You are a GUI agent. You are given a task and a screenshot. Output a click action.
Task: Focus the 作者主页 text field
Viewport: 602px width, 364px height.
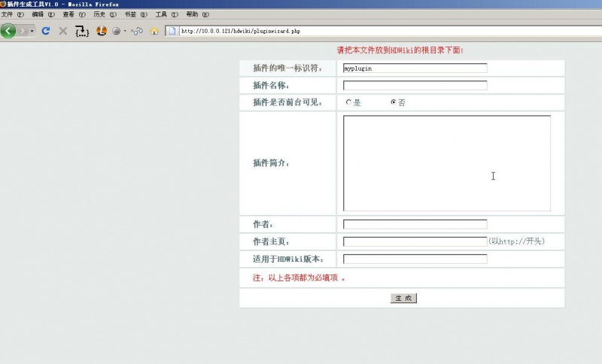point(415,241)
